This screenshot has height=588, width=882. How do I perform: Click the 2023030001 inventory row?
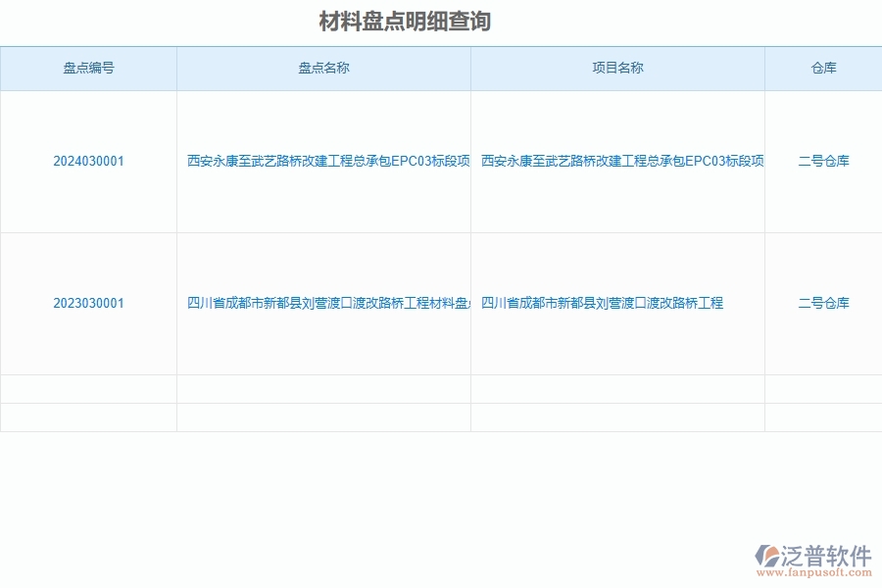[x=441, y=302]
